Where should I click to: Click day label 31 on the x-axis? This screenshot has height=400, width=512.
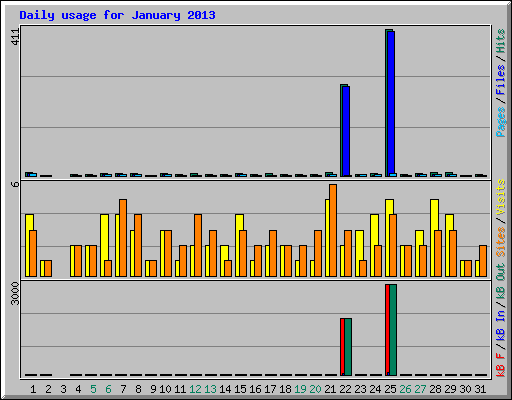(480, 389)
